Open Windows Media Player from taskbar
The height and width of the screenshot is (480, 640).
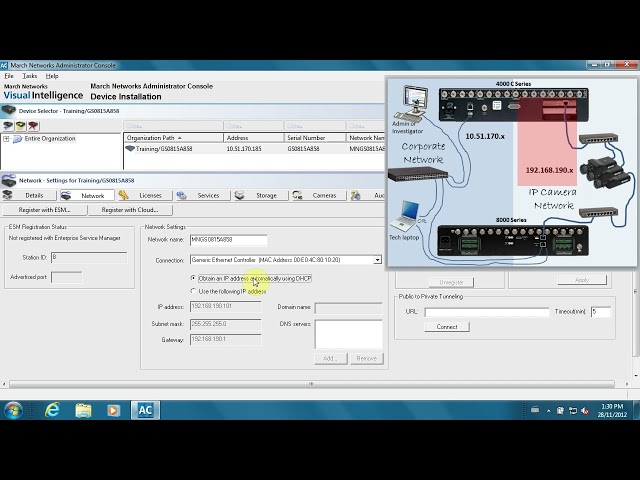click(x=113, y=410)
